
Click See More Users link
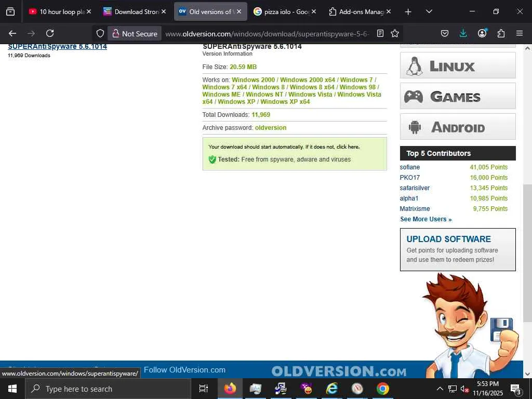(x=426, y=219)
